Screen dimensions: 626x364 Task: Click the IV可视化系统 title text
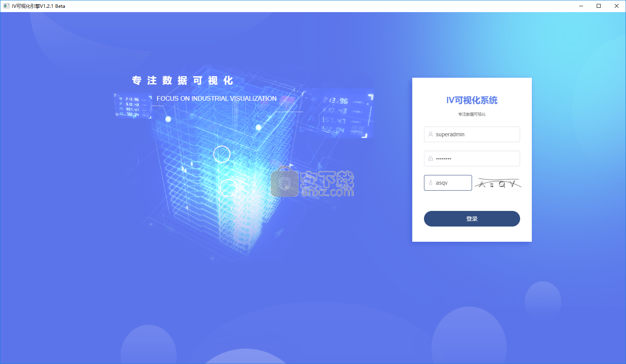click(x=472, y=100)
